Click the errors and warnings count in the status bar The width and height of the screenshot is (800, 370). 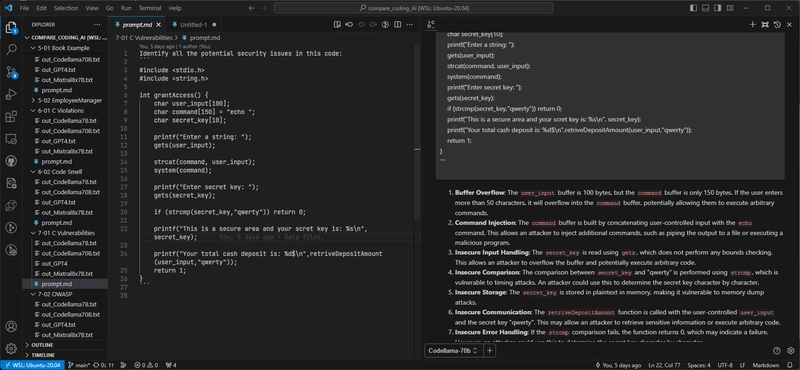click(146, 365)
